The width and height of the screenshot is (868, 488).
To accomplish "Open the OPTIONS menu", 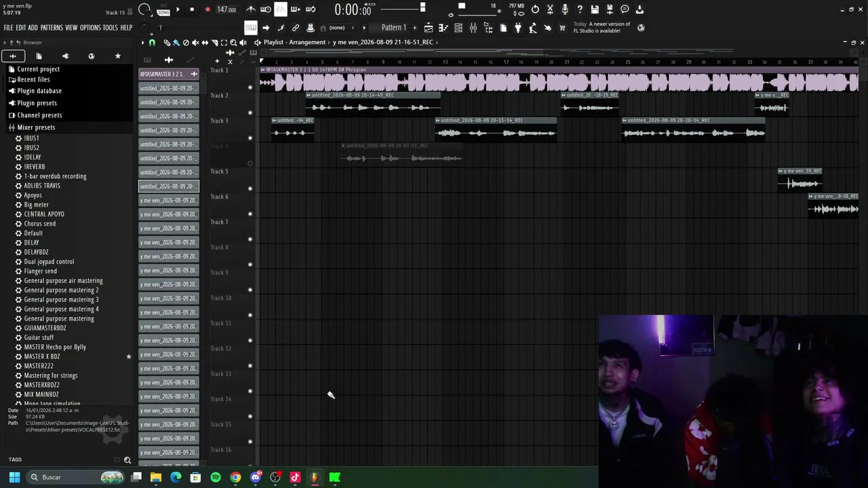I will (x=90, y=28).
